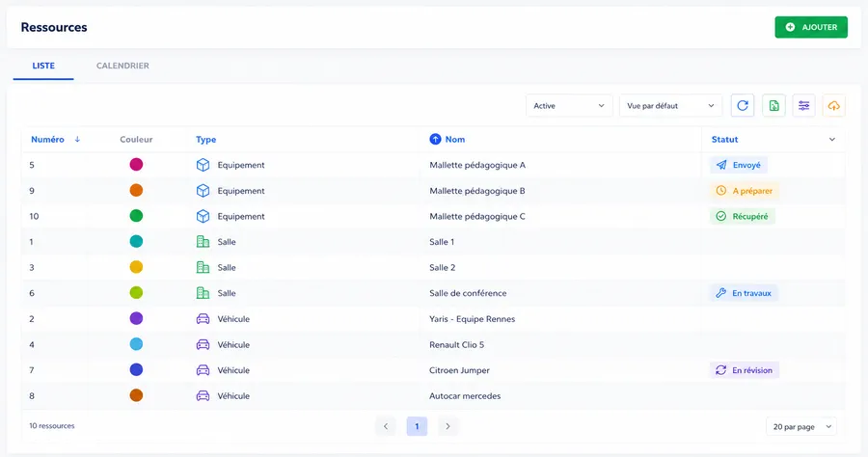Click the number 10 in Mallette C row
This screenshot has width=868, height=457.
[x=35, y=216]
